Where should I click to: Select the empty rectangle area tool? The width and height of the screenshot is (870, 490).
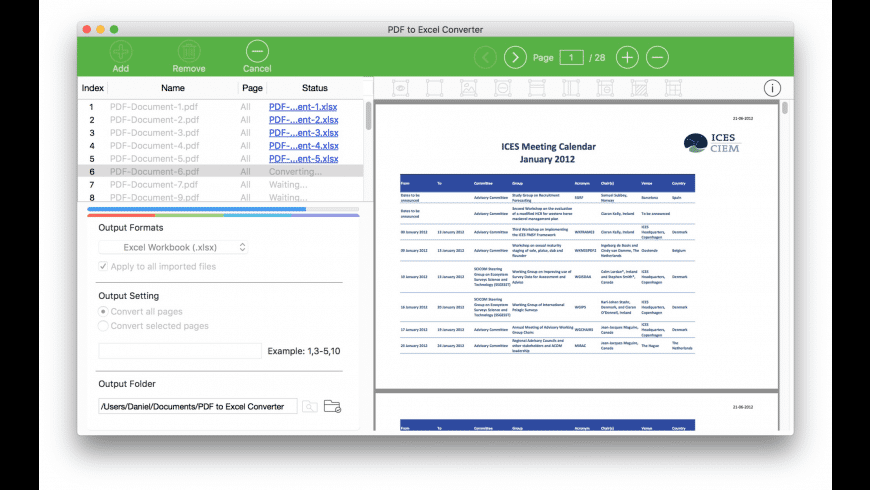[x=434, y=88]
